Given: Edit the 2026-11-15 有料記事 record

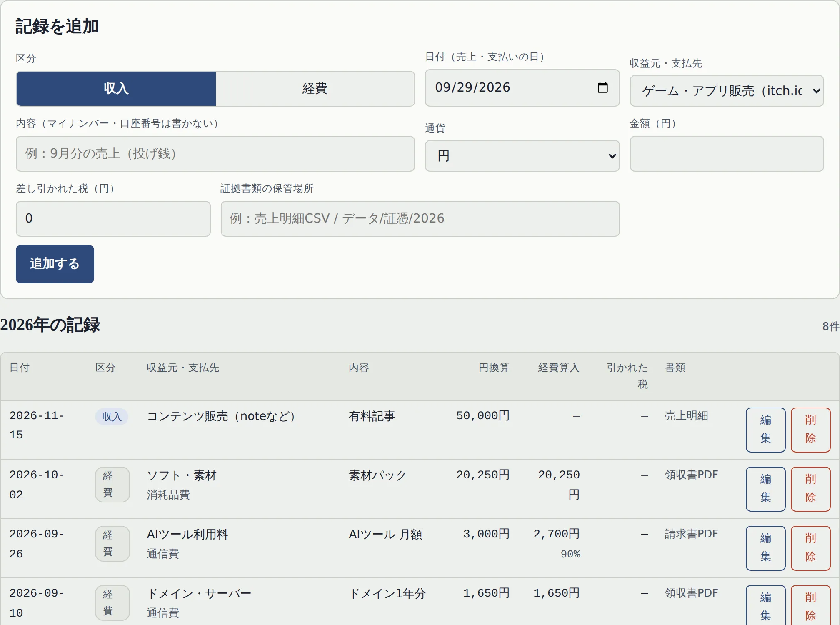Looking at the screenshot, I should (765, 430).
